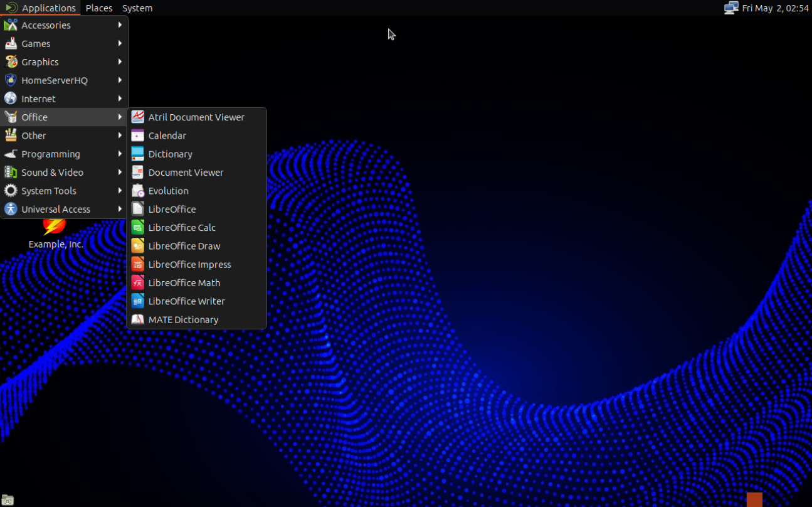Launch LibreOffice Calc from Office submenu
Image resolution: width=812 pixels, height=507 pixels.
(182, 228)
